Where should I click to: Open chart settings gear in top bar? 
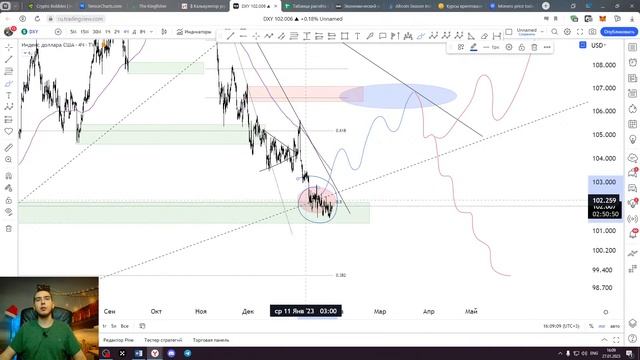567,32
